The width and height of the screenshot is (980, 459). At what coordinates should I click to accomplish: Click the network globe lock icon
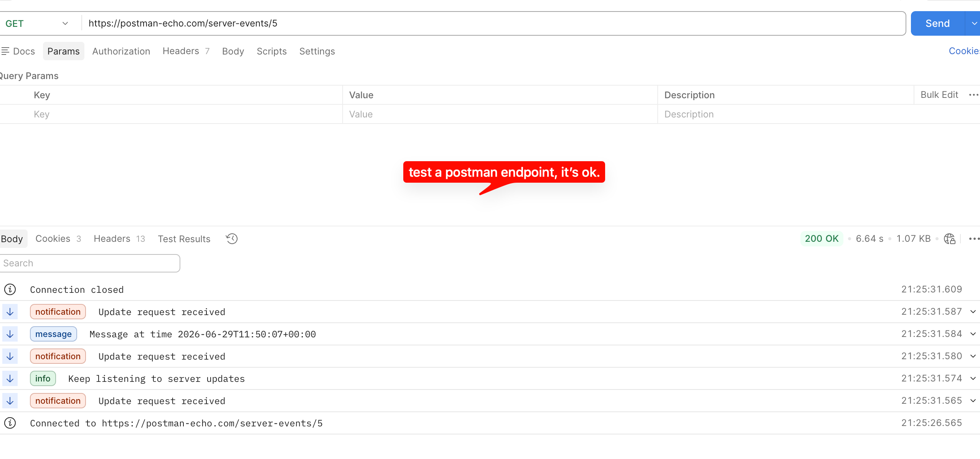point(950,239)
